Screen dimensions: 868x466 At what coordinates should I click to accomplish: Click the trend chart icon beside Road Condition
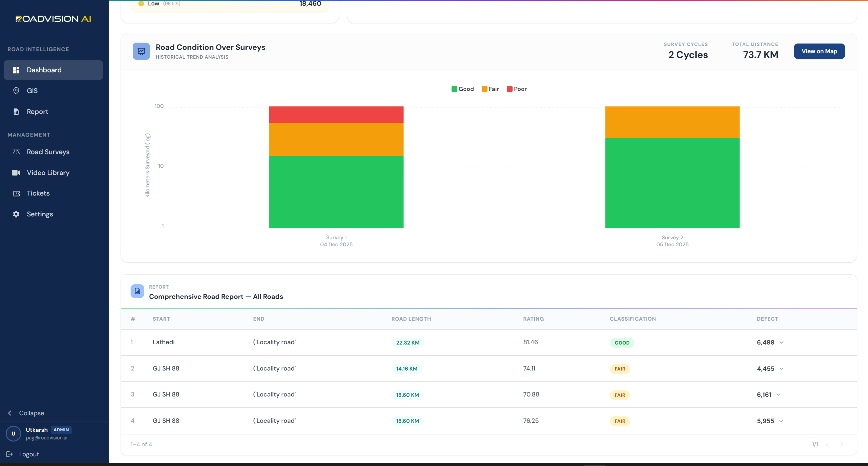pos(141,51)
